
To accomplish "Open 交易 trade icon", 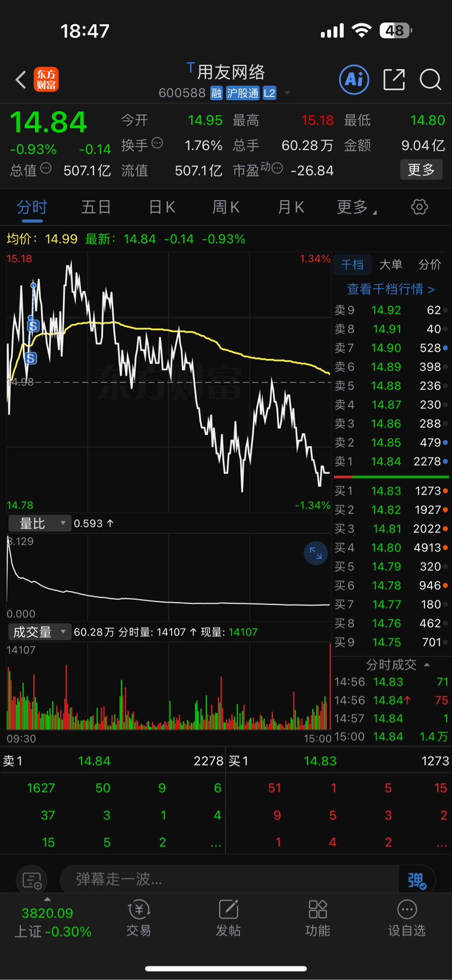I will point(139,918).
